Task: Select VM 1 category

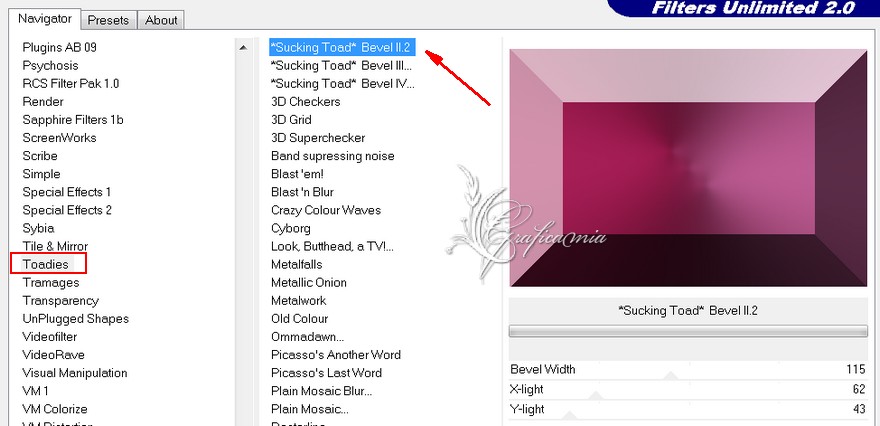Action: click(35, 391)
